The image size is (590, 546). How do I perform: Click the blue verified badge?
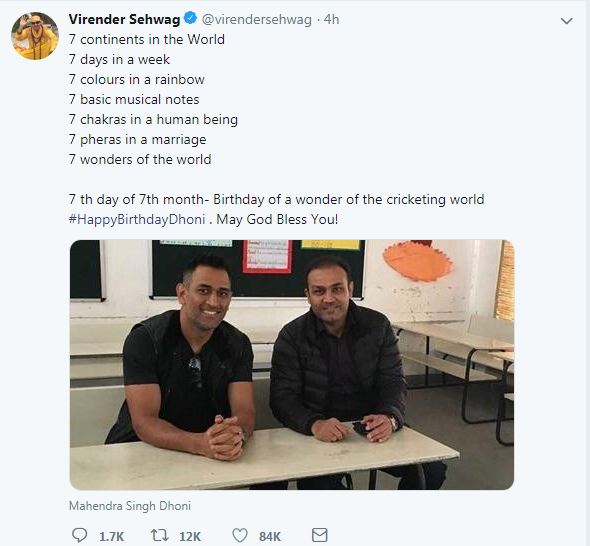coord(190,18)
